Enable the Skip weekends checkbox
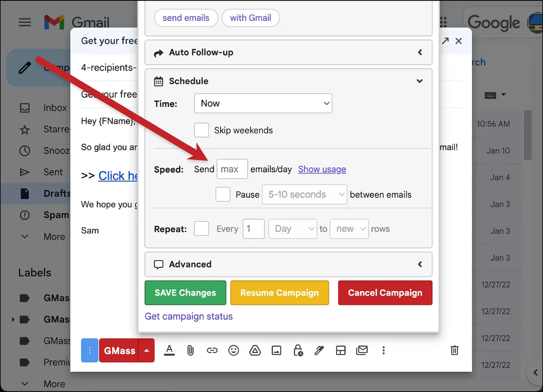 [201, 130]
